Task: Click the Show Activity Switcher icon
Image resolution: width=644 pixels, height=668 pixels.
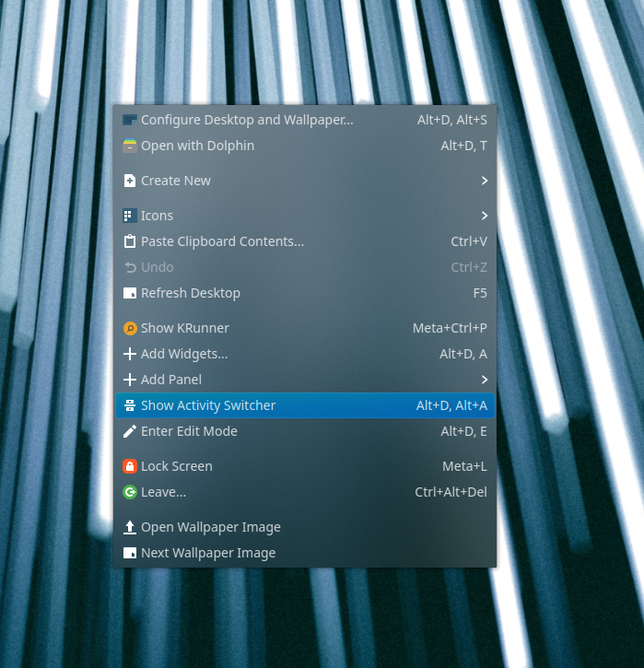Action: tap(130, 405)
